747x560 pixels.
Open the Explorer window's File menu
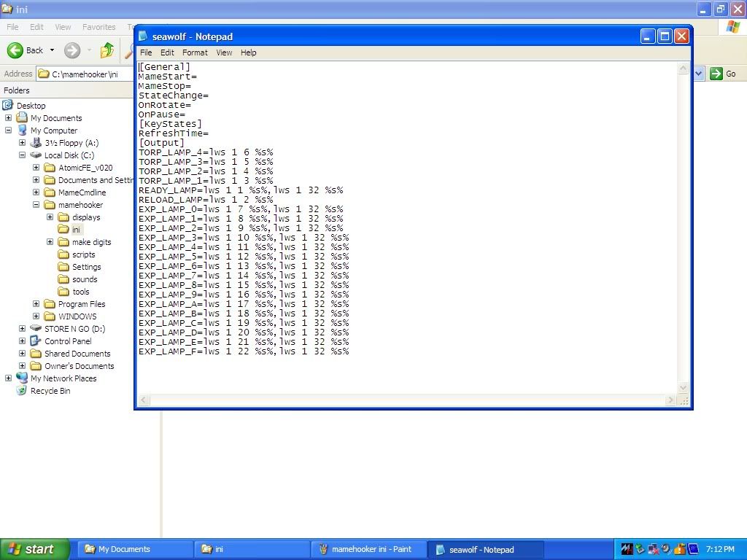click(x=13, y=27)
